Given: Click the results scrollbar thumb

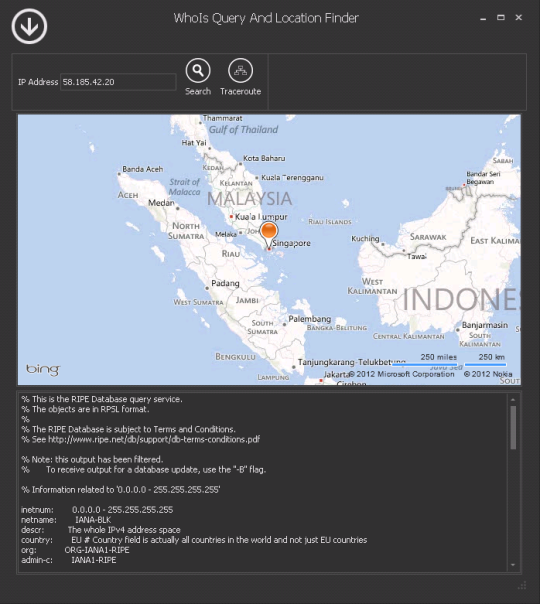Looking at the screenshot, I should click(513, 428).
